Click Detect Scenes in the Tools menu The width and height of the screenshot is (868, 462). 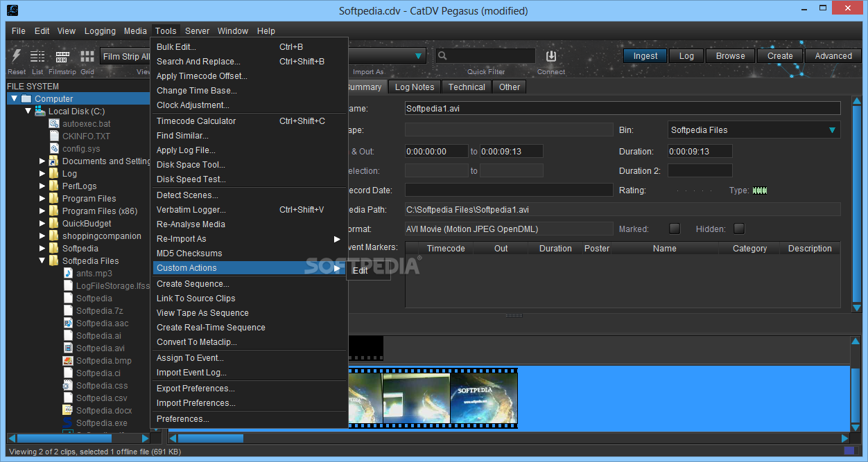[x=249, y=195]
